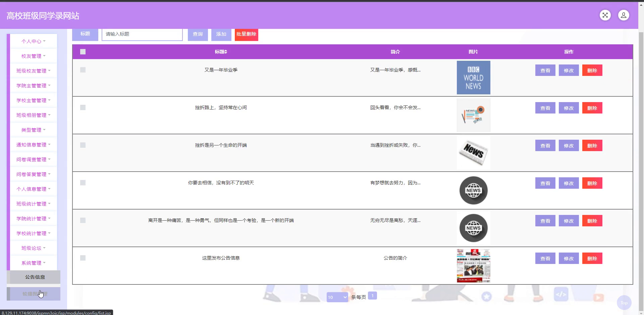
Task: Open the newspaper thumbnail in 这里发布公告信息 row
Action: [473, 266]
